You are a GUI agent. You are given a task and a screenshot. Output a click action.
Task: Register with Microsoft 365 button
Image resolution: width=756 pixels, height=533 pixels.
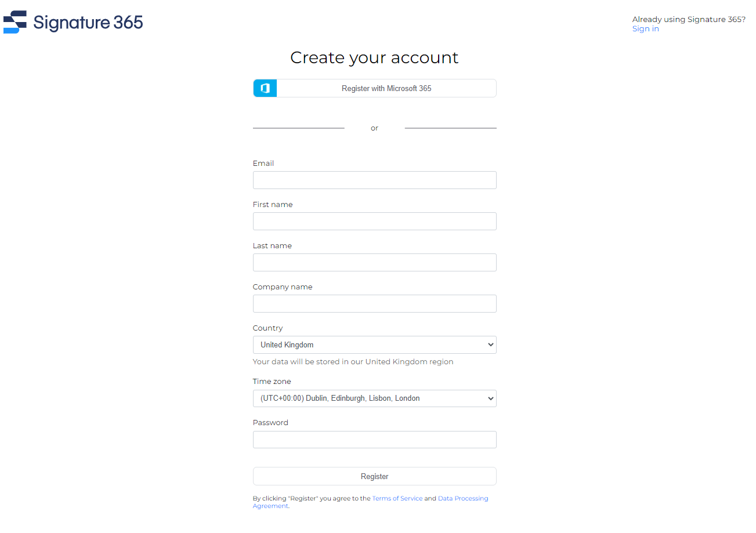(375, 88)
